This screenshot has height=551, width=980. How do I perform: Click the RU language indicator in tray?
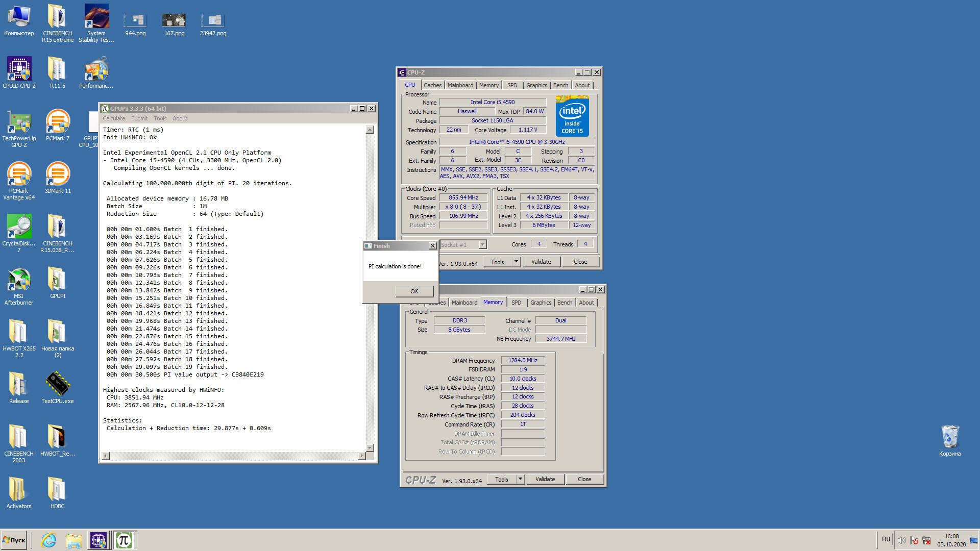point(886,539)
